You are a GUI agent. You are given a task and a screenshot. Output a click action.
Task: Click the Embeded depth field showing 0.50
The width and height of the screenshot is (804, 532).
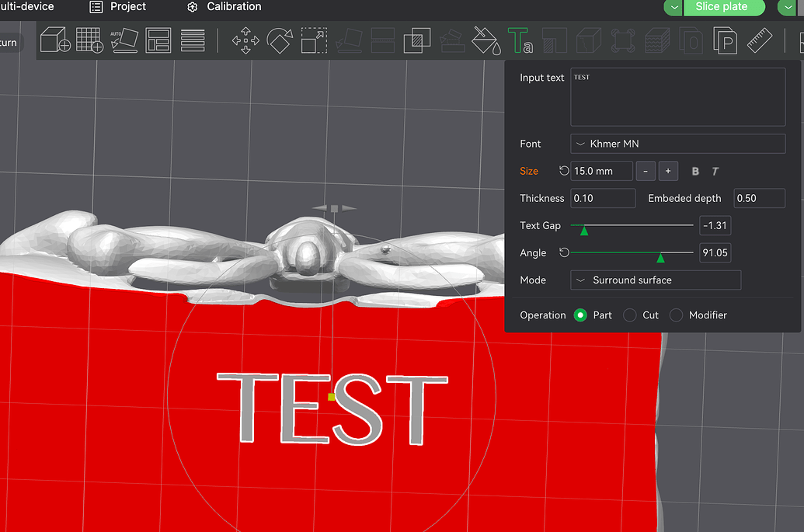click(760, 198)
